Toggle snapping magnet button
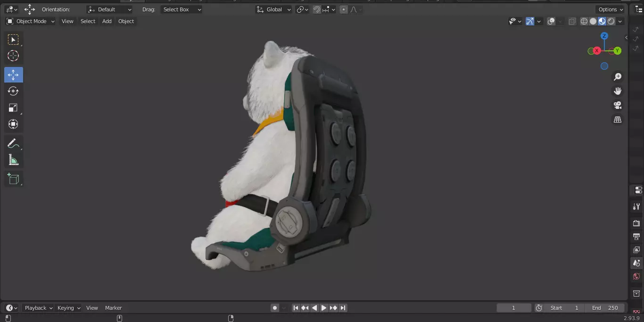Viewport: 644px width, 322px height. tap(317, 9)
